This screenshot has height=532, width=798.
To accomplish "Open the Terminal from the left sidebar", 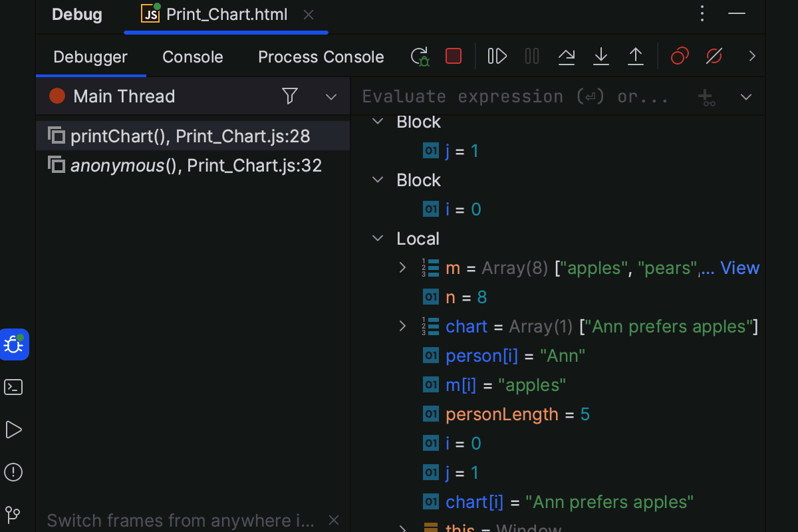I will tap(13, 387).
